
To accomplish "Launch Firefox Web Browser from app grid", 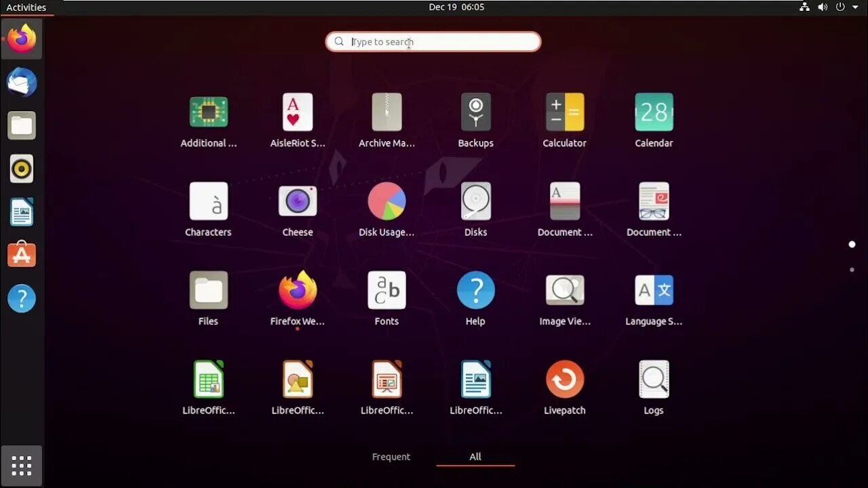I will coord(298,290).
